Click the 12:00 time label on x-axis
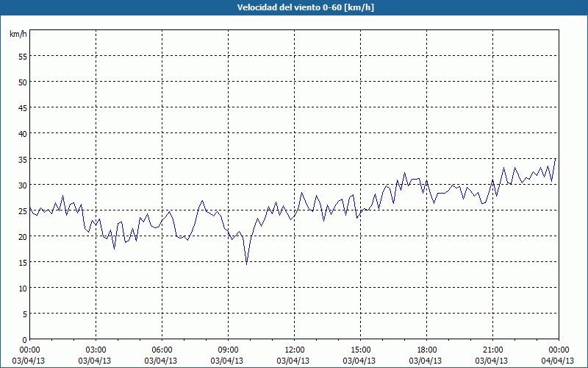Viewport: 588px width, 368px height. [295, 350]
